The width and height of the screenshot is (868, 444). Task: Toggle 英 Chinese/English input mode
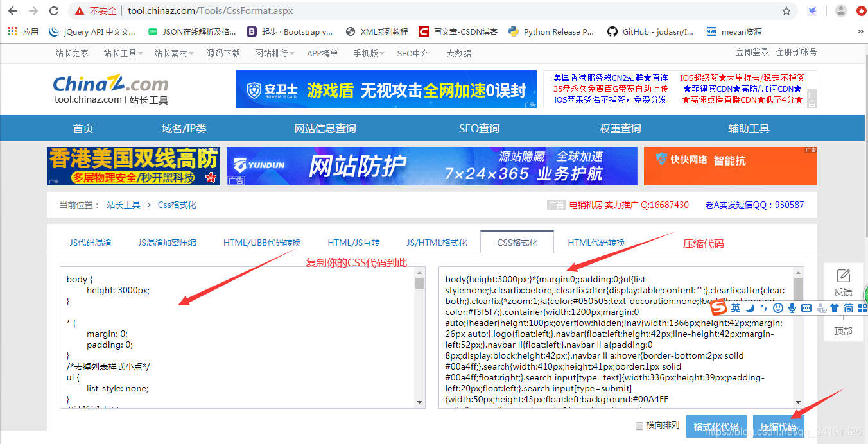tap(736, 308)
